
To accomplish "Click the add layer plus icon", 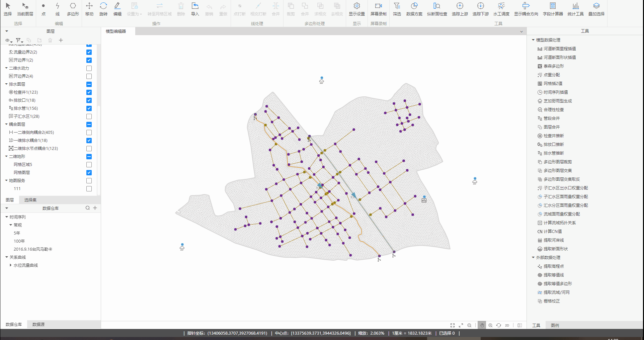I will (x=61, y=40).
